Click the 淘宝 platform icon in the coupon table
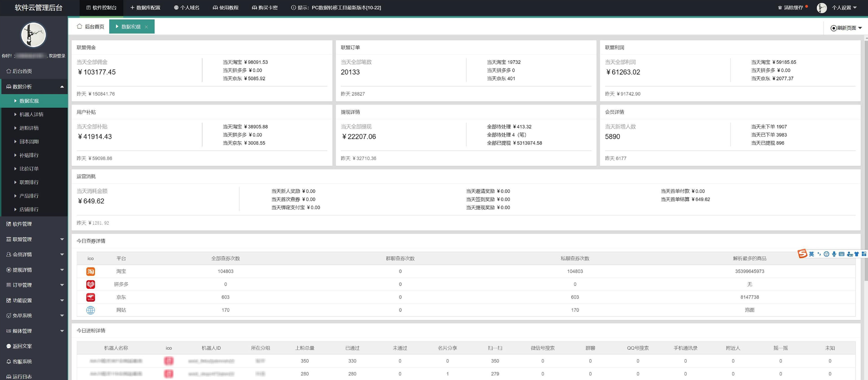Viewport: 868px width, 380px height. click(x=91, y=271)
